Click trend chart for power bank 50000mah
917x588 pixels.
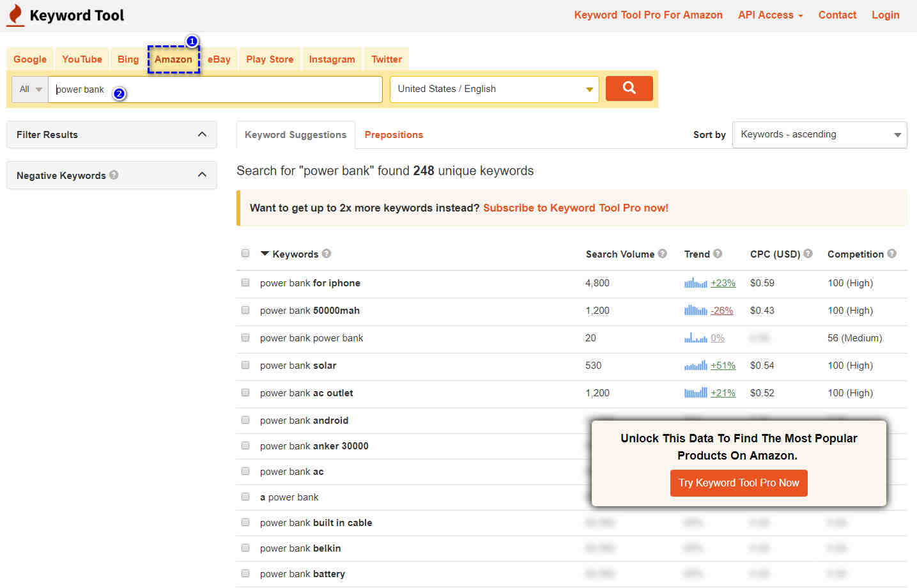tap(695, 310)
